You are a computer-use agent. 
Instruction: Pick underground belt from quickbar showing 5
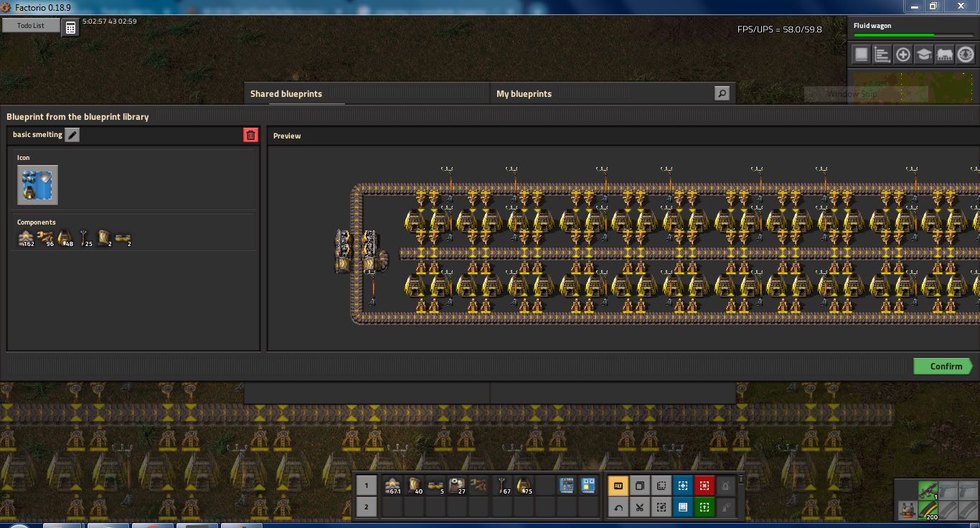[435, 486]
